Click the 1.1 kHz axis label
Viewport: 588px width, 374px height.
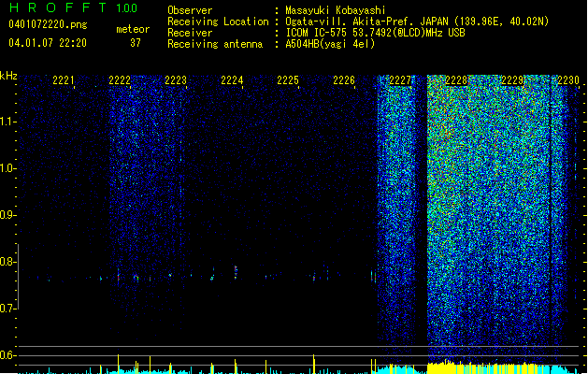point(7,122)
